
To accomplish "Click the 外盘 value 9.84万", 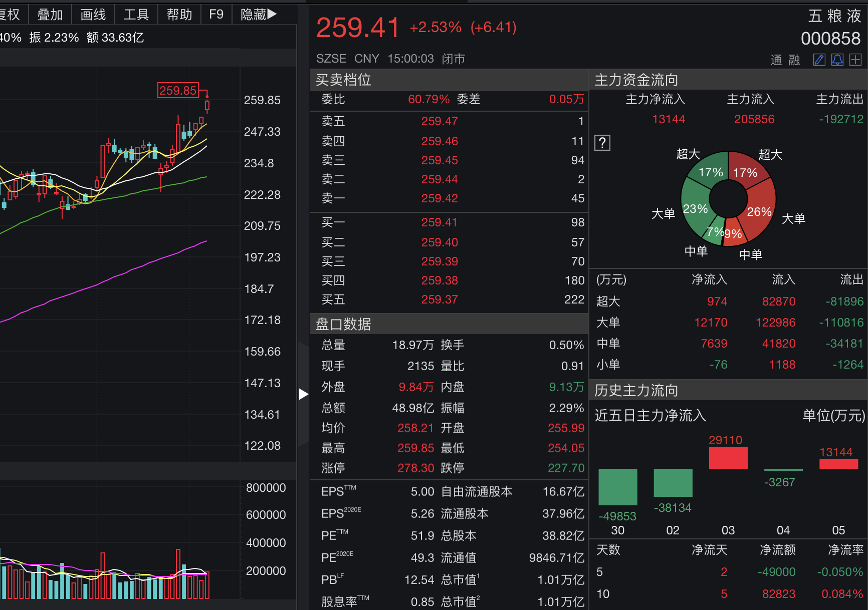I will (x=416, y=387).
